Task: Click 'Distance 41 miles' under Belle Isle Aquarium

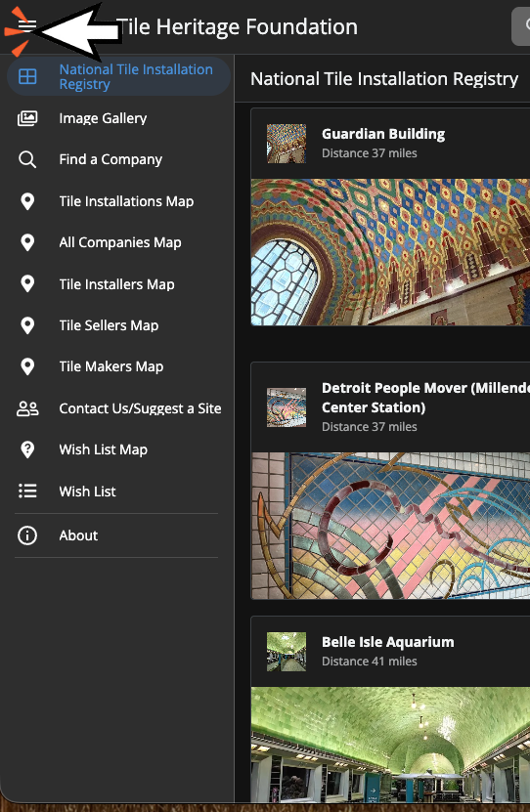Action: [x=370, y=662]
